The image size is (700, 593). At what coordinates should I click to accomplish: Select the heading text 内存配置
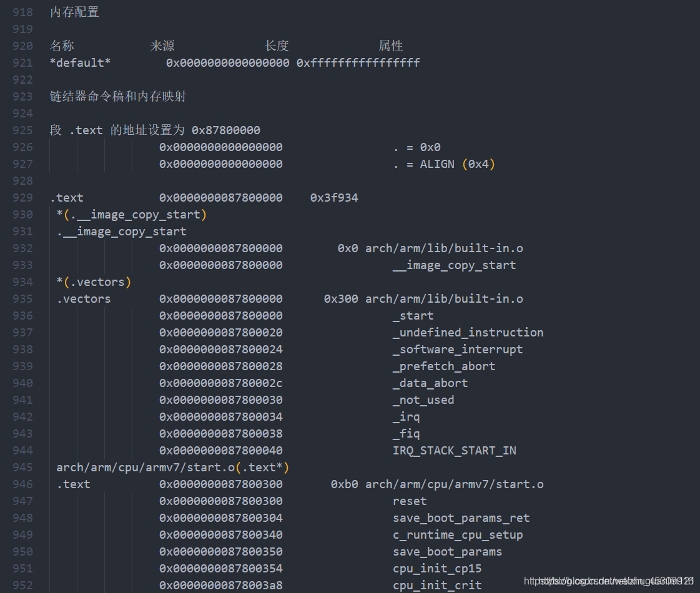pyautogui.click(x=74, y=12)
